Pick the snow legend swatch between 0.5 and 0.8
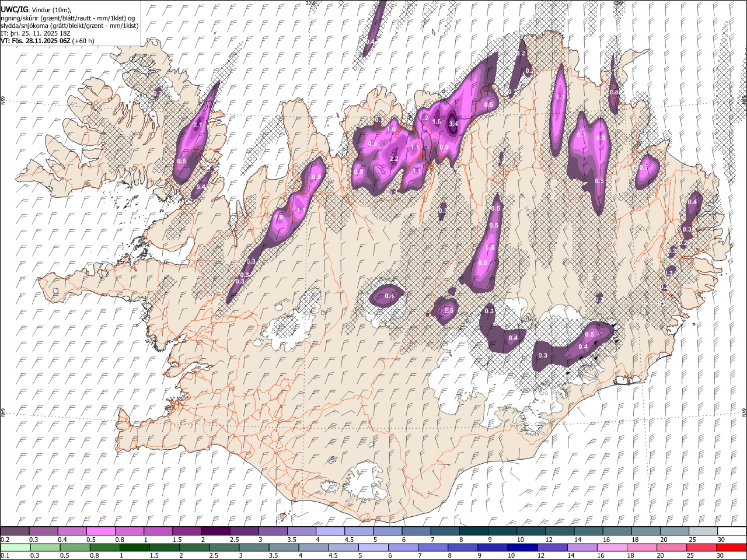The height and width of the screenshot is (560, 747). 100,531
